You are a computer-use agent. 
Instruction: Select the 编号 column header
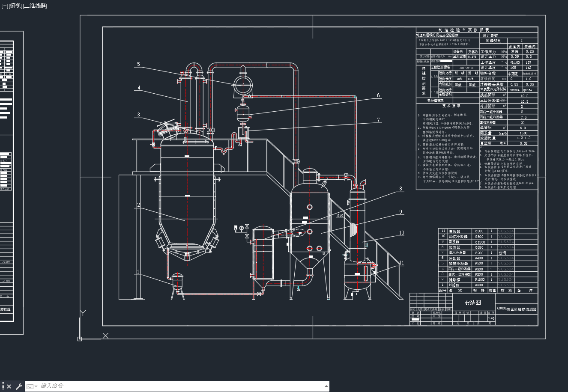[442, 291]
